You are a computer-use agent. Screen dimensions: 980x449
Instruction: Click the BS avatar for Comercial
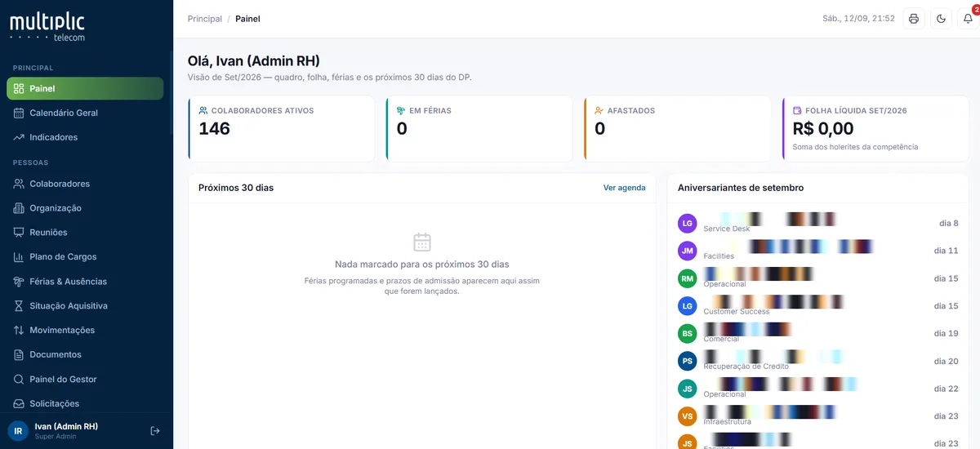pyautogui.click(x=688, y=333)
